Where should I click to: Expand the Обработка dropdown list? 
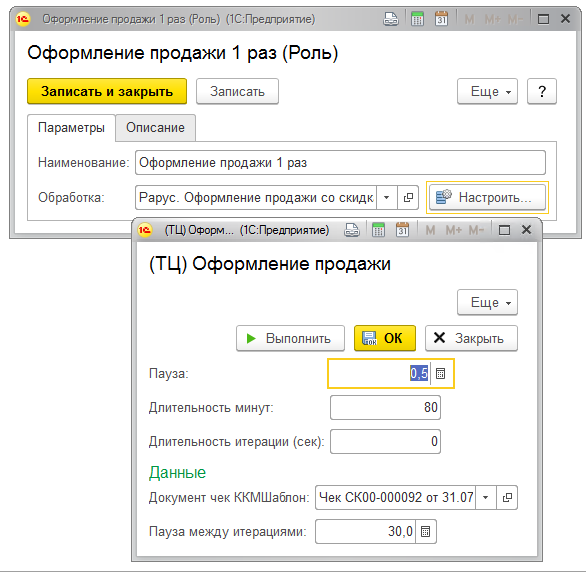(x=387, y=197)
